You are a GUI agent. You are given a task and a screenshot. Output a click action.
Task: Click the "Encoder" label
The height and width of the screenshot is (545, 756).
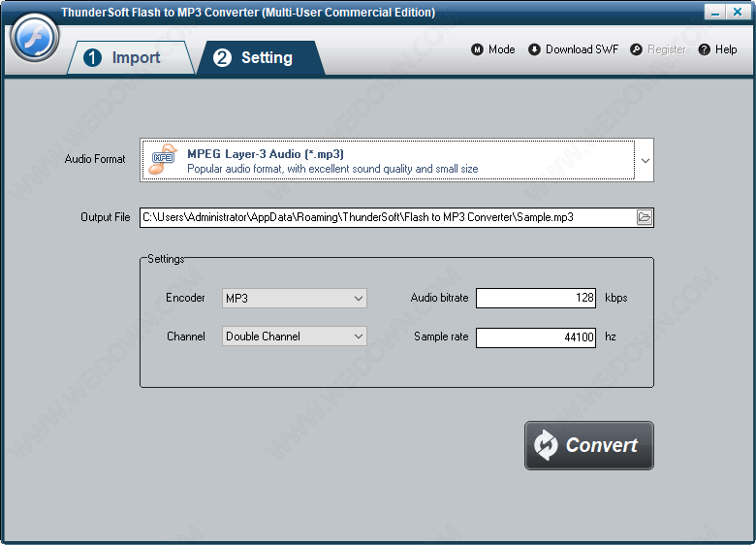point(185,298)
